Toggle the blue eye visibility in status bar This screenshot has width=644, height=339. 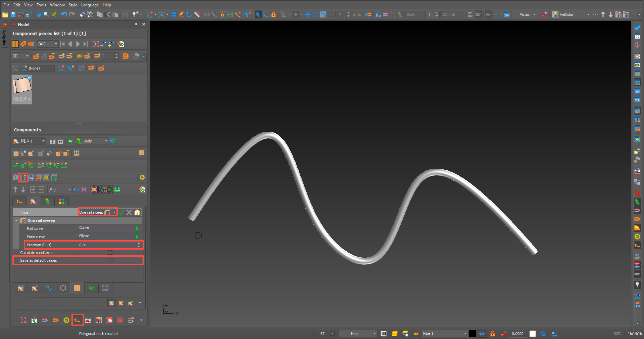click(x=482, y=334)
